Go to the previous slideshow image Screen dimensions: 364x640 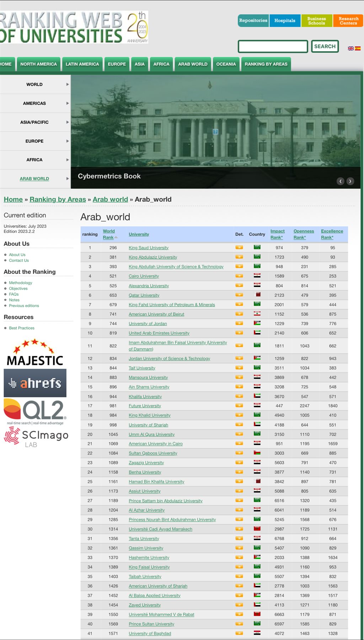pyautogui.click(x=340, y=181)
